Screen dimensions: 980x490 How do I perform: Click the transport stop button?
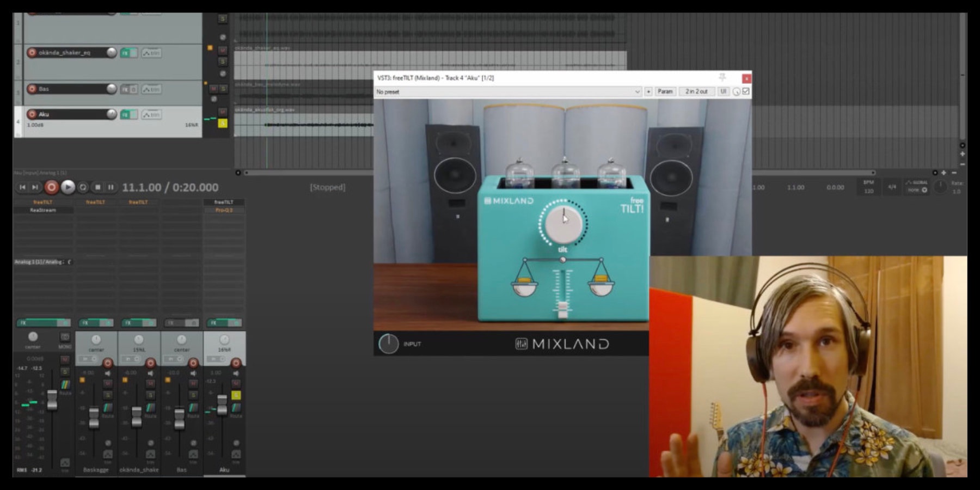[x=98, y=187]
